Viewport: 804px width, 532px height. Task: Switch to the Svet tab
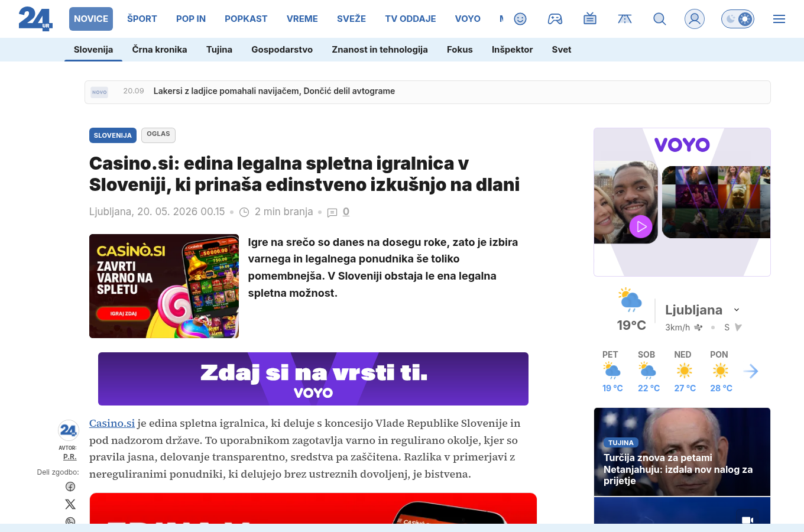(x=562, y=50)
